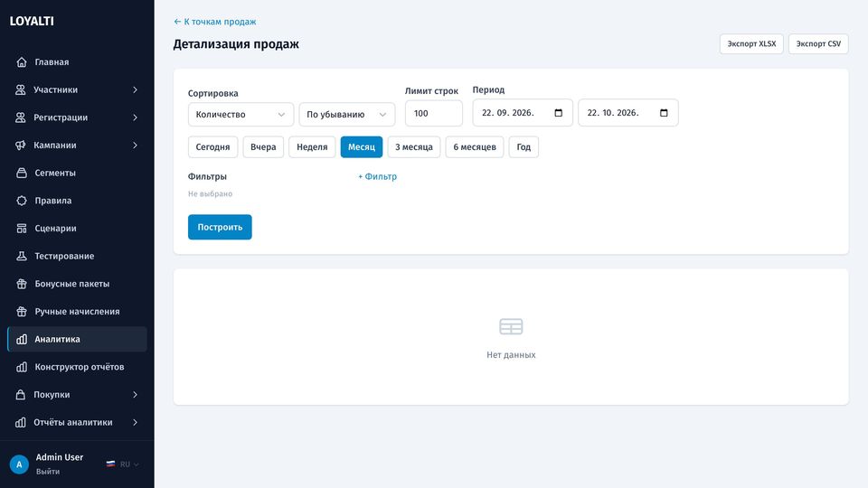
Task: Click the chart icon next to Конструктор отчётов
Action: [22, 367]
